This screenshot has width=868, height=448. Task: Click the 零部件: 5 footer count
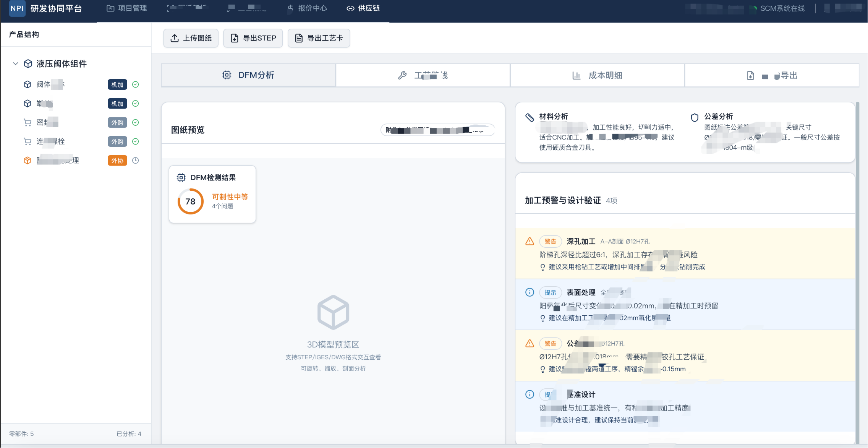21,434
